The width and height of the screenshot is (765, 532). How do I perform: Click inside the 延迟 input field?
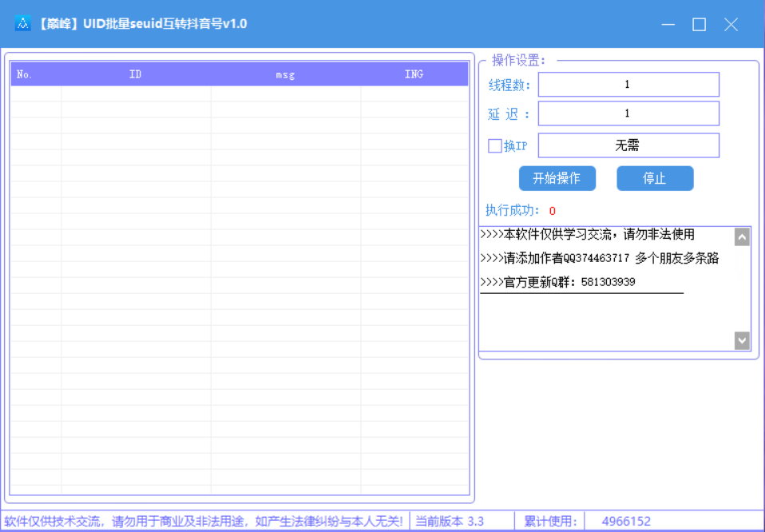pos(628,113)
